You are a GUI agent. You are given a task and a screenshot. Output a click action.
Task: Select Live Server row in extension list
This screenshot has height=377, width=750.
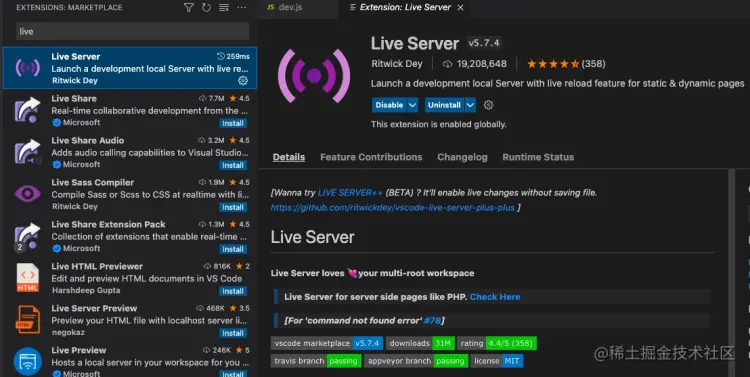(130, 68)
